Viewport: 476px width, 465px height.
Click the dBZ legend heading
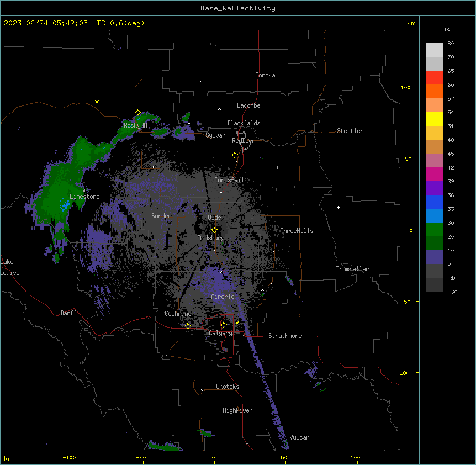[x=447, y=29]
